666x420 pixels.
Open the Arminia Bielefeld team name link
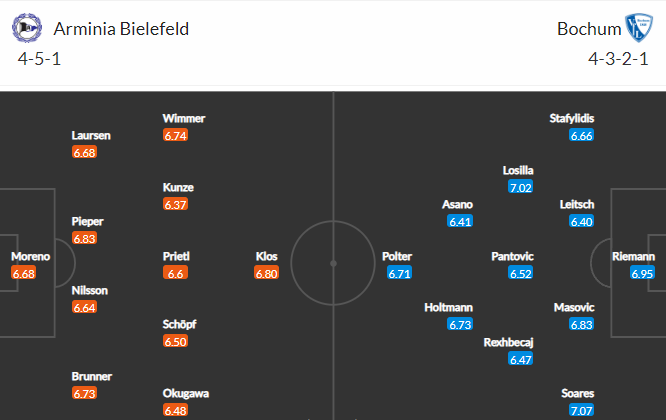coord(121,29)
